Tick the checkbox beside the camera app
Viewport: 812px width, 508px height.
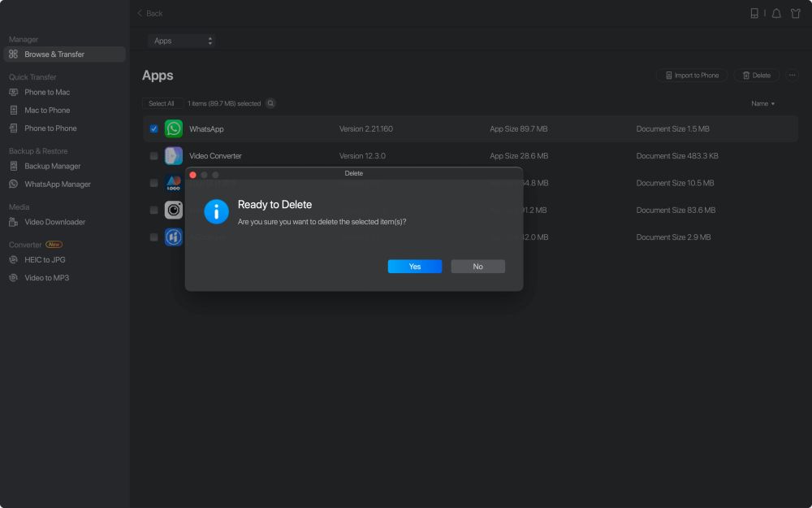[154, 211]
